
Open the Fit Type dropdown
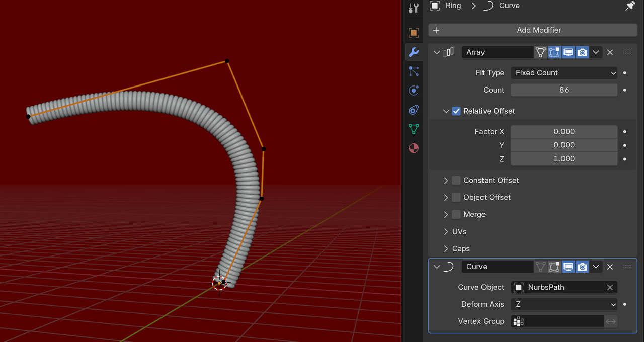(563, 72)
